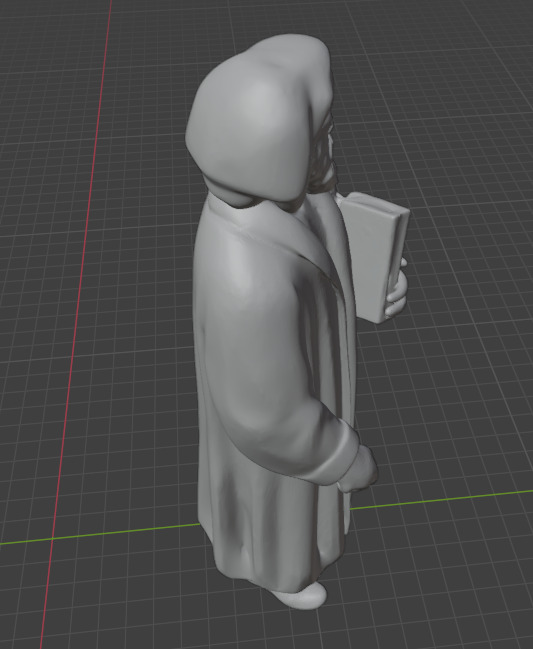Viewport: 533px width, 649px height.
Task: Click the bearded face under the hood
Action: click(324, 155)
